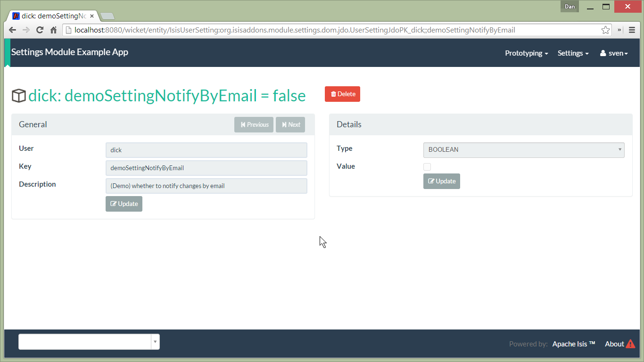644x362 pixels.
Task: Click the browser forward arrow
Action: click(x=26, y=30)
